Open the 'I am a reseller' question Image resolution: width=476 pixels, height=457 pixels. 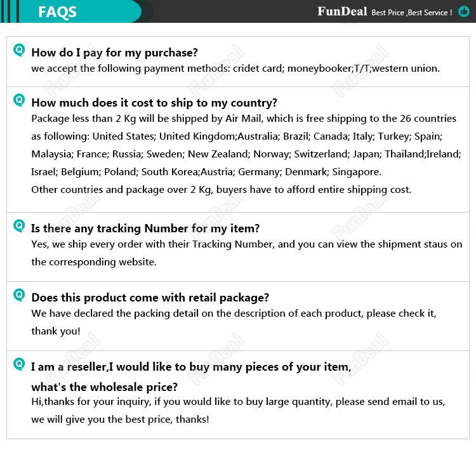(190, 367)
